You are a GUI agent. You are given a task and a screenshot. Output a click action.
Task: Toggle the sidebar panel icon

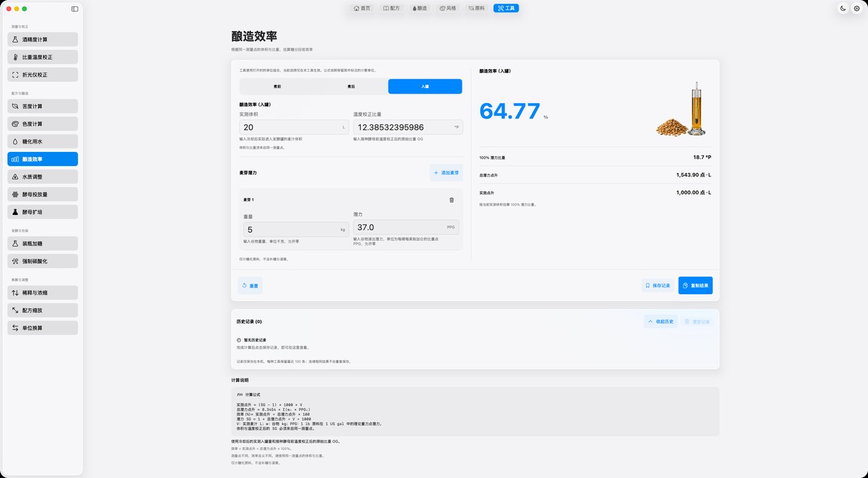[x=75, y=9]
